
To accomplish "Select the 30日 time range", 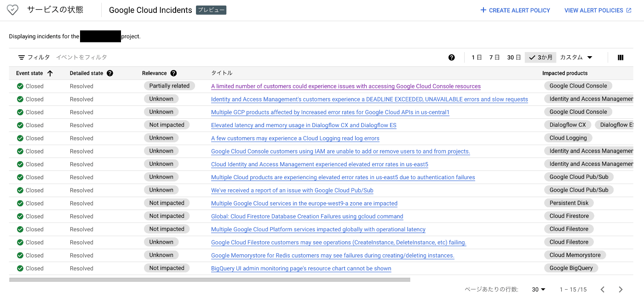I will click(514, 58).
